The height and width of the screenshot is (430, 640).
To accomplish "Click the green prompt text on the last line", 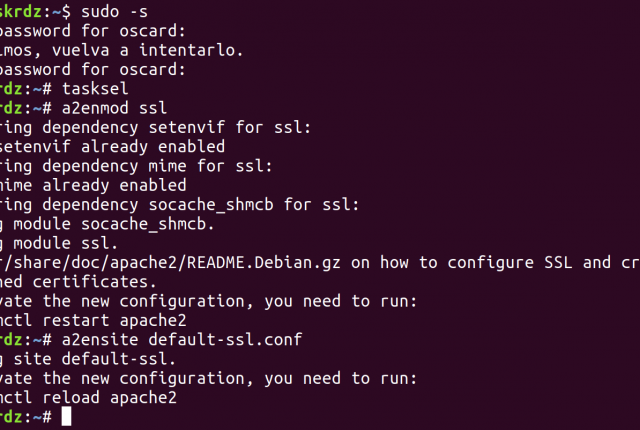I will (11, 417).
